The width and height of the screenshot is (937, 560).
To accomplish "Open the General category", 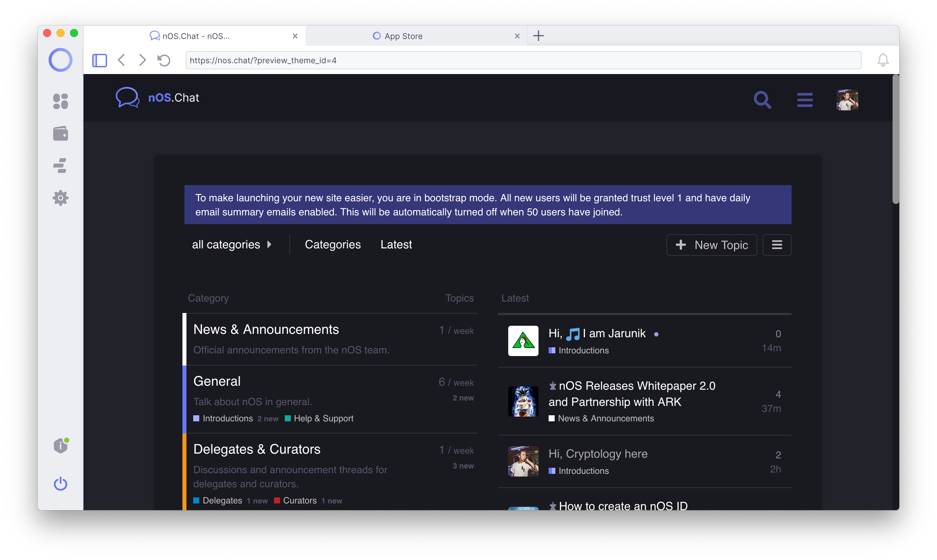I will tap(217, 381).
